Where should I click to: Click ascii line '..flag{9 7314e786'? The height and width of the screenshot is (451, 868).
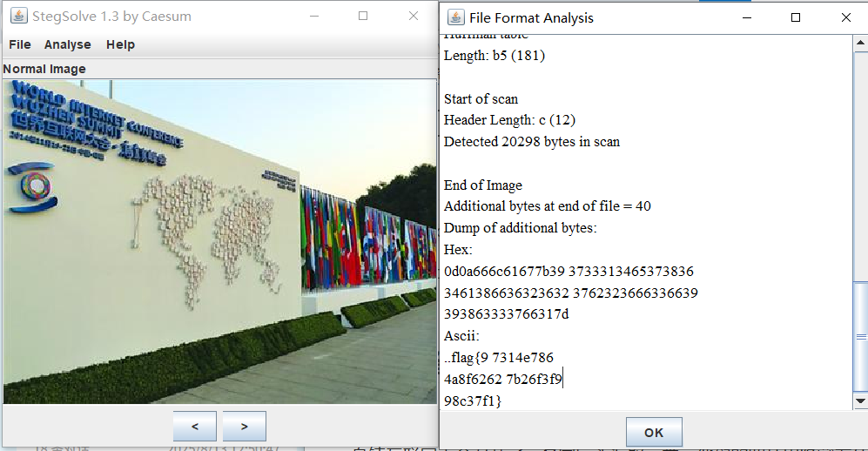coord(499,358)
